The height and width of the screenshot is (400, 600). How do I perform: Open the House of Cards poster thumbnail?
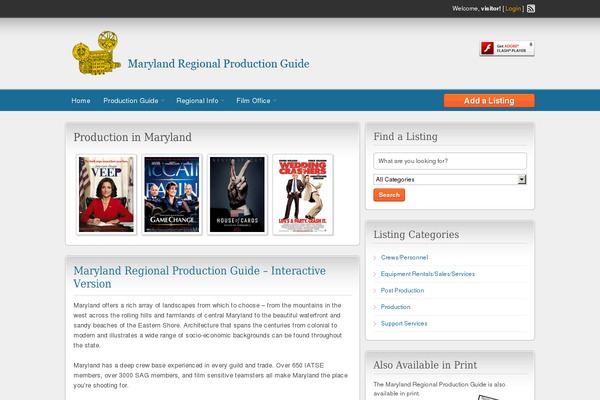(237, 194)
